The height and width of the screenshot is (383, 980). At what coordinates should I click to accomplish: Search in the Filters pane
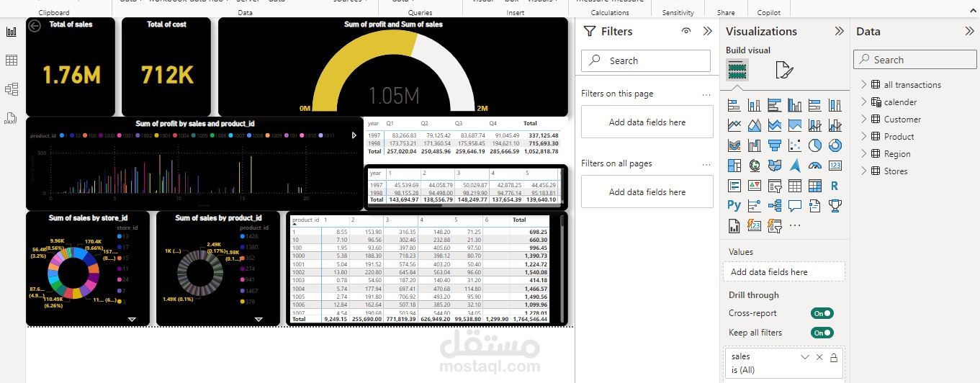point(646,60)
